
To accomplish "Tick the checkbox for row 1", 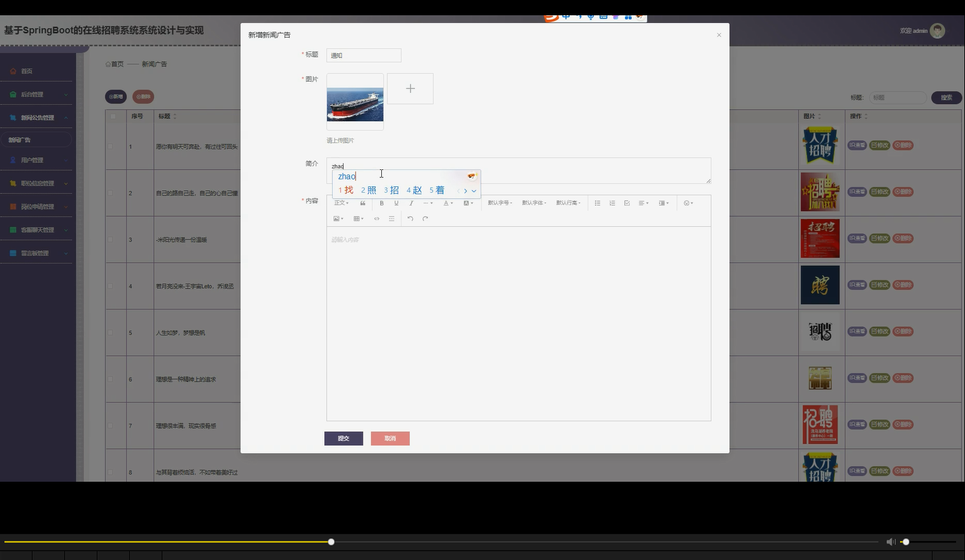I will click(110, 146).
